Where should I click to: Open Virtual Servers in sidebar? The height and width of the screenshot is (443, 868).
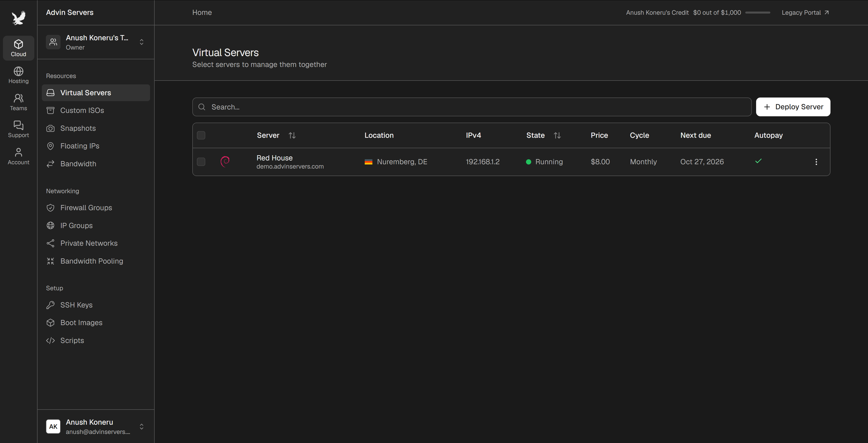96,93
